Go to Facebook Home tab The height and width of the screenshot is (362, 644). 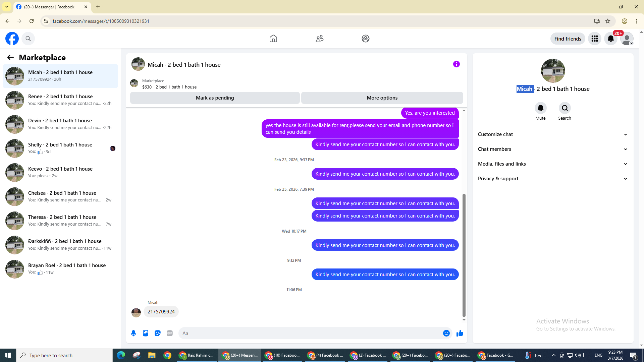tap(273, 39)
